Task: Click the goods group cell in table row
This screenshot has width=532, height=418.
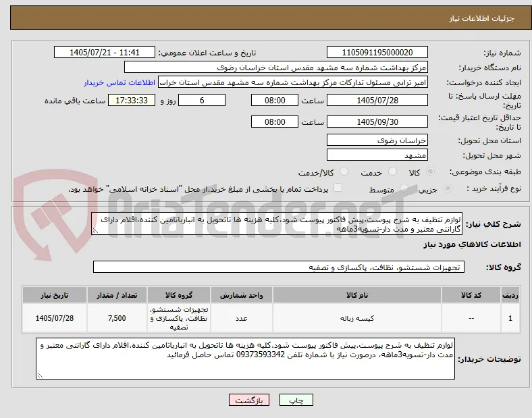Action: pos(178,318)
